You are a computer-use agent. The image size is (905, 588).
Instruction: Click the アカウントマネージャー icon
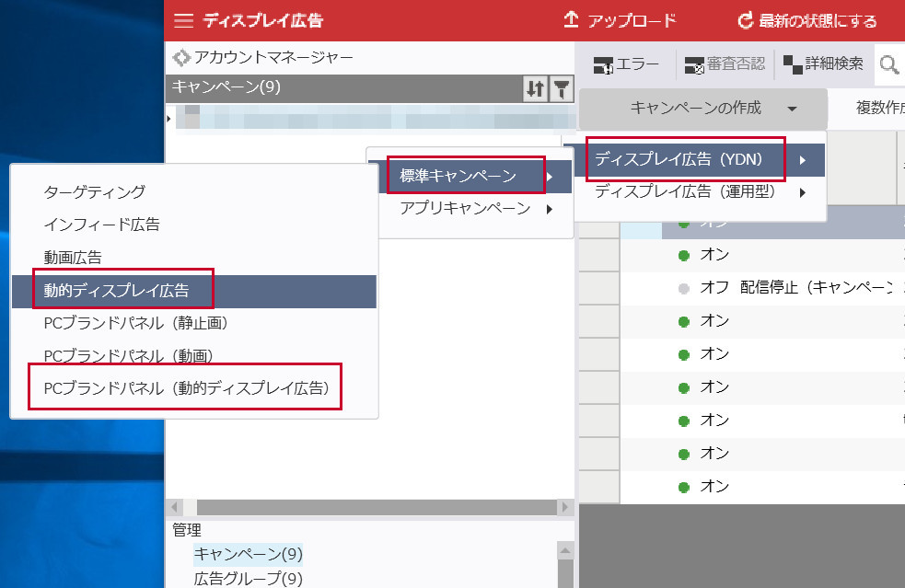click(x=181, y=57)
